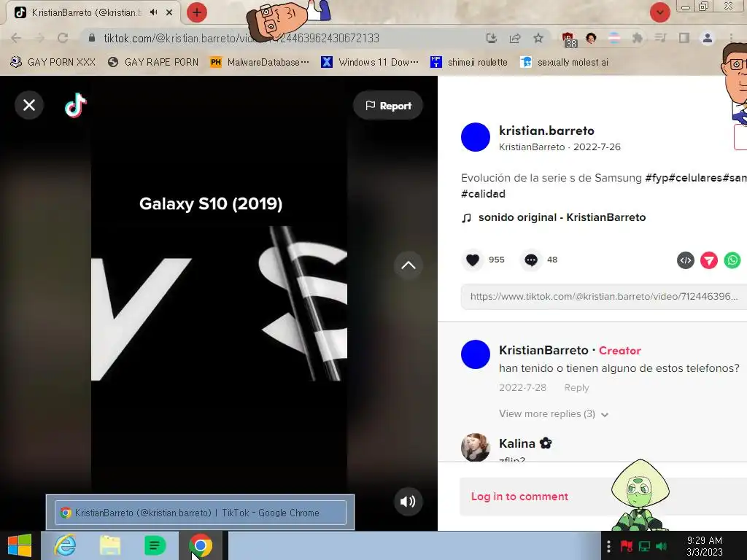Toggle the browser side panel
This screenshot has width=747, height=560.
click(x=684, y=38)
